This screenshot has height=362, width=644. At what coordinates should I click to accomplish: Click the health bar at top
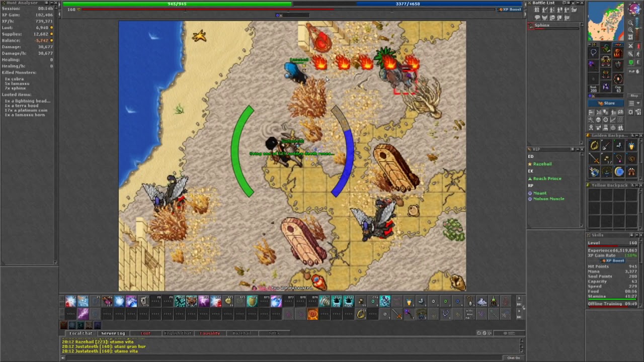point(177,4)
